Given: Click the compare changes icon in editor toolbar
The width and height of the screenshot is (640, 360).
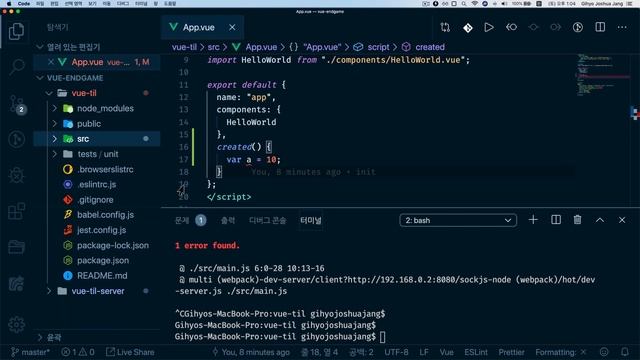Looking at the screenshot, I should 445,27.
